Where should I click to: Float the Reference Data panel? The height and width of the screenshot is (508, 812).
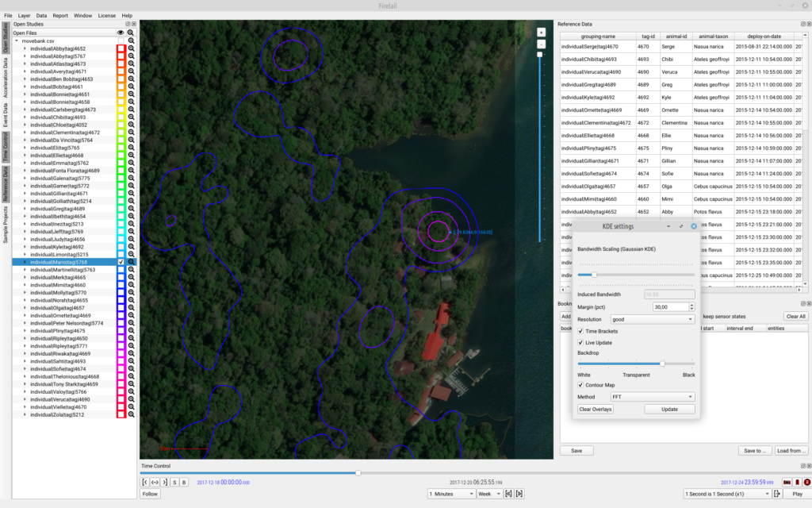pos(803,24)
